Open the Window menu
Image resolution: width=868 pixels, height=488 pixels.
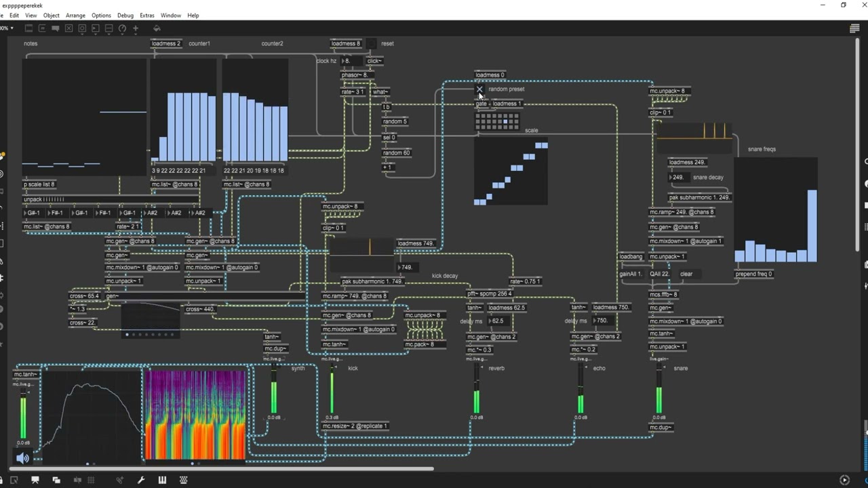[171, 15]
